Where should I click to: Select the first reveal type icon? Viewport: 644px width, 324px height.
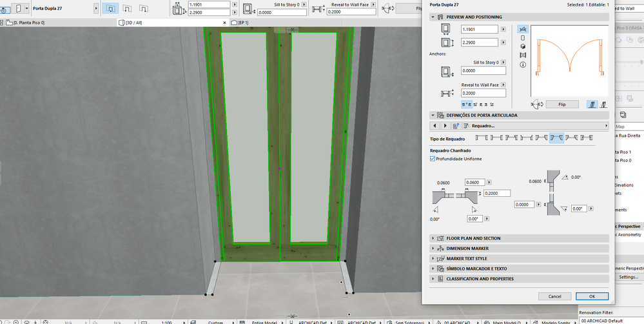coord(482,138)
